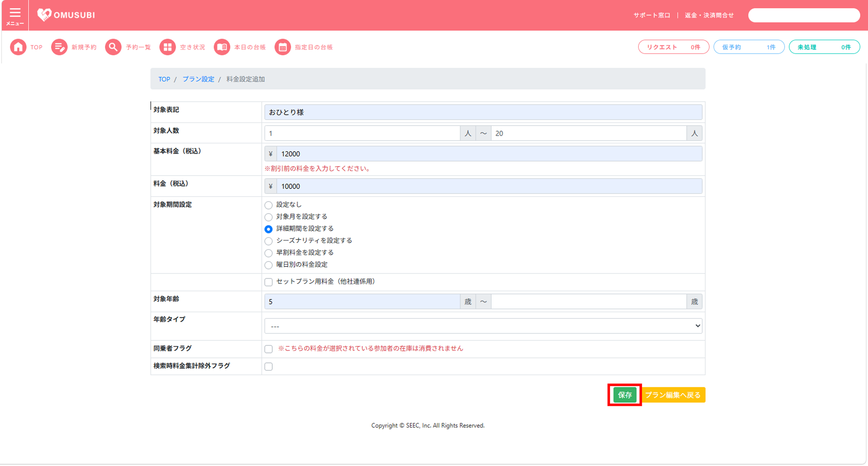Viewport: 868px width, 466px height.
Task: Click the 料金設定追加 breadcrumb text
Action: click(x=245, y=79)
